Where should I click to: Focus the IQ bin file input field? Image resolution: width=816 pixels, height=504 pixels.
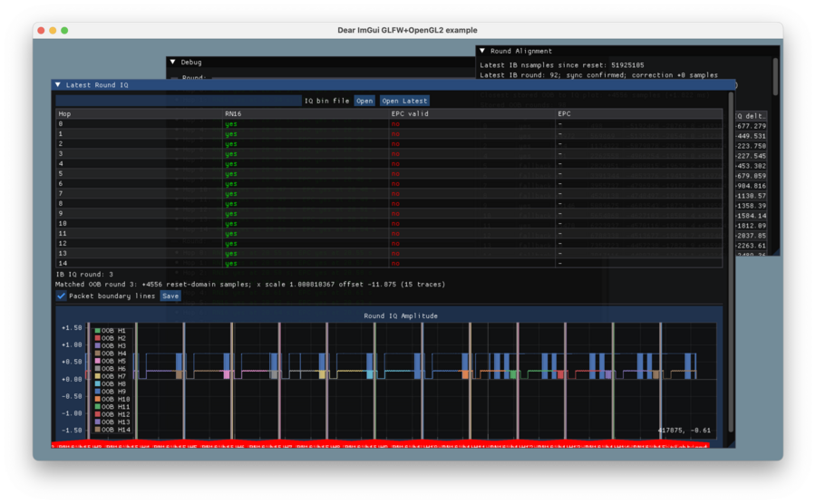(x=179, y=101)
